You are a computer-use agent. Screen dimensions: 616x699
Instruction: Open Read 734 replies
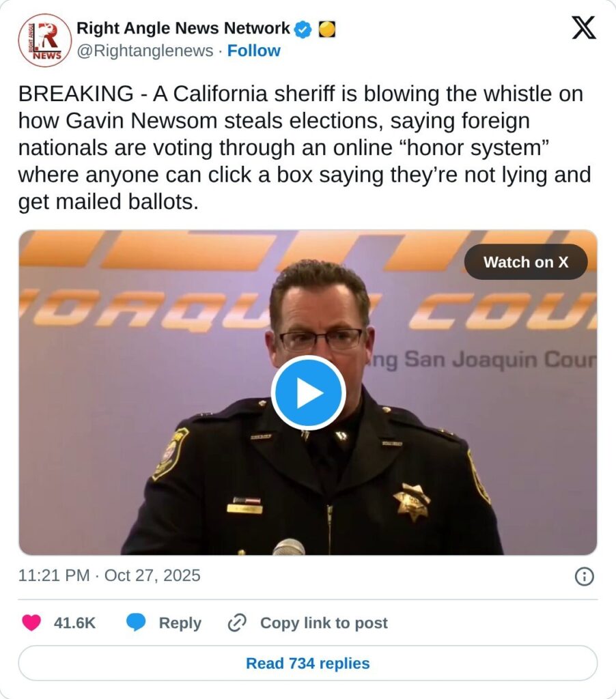(307, 664)
